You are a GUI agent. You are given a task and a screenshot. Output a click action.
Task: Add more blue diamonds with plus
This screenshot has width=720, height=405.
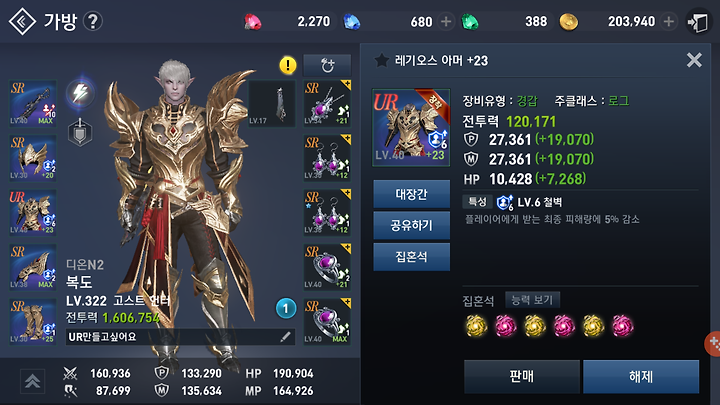click(x=446, y=21)
